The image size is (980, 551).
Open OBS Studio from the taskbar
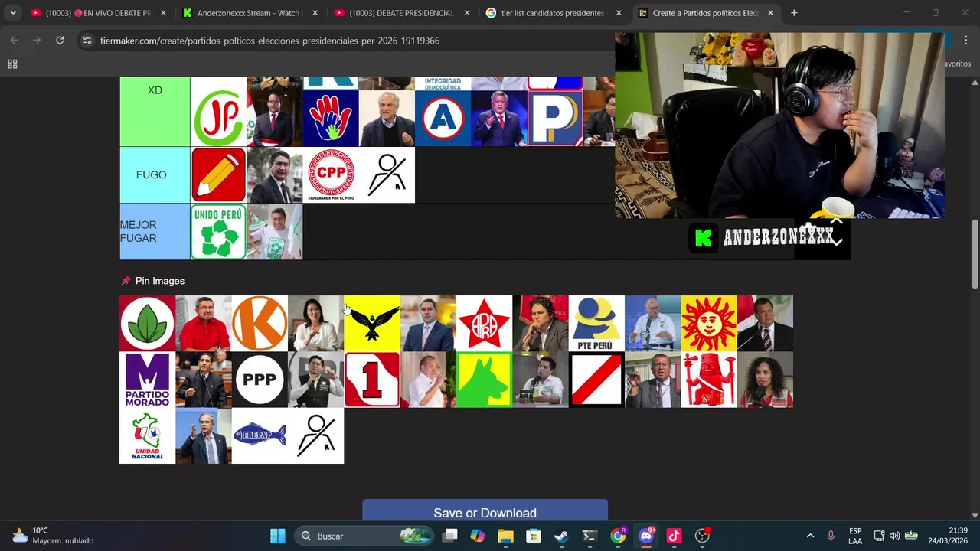point(702,536)
